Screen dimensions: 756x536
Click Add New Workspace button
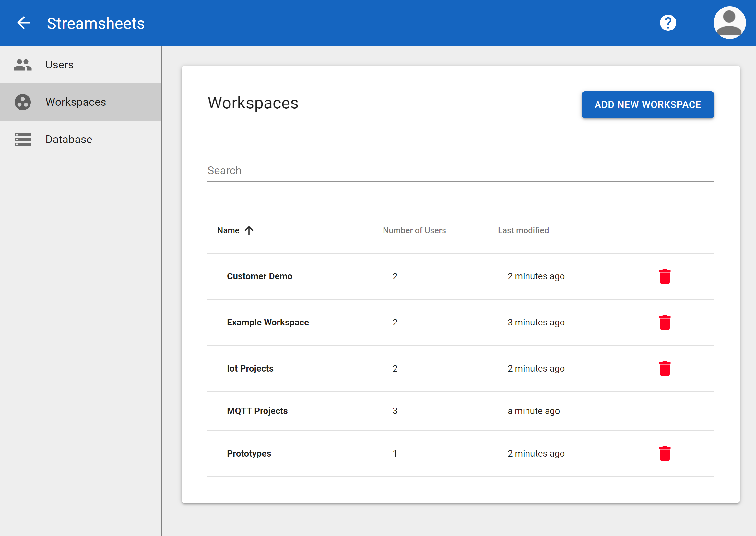tap(647, 104)
